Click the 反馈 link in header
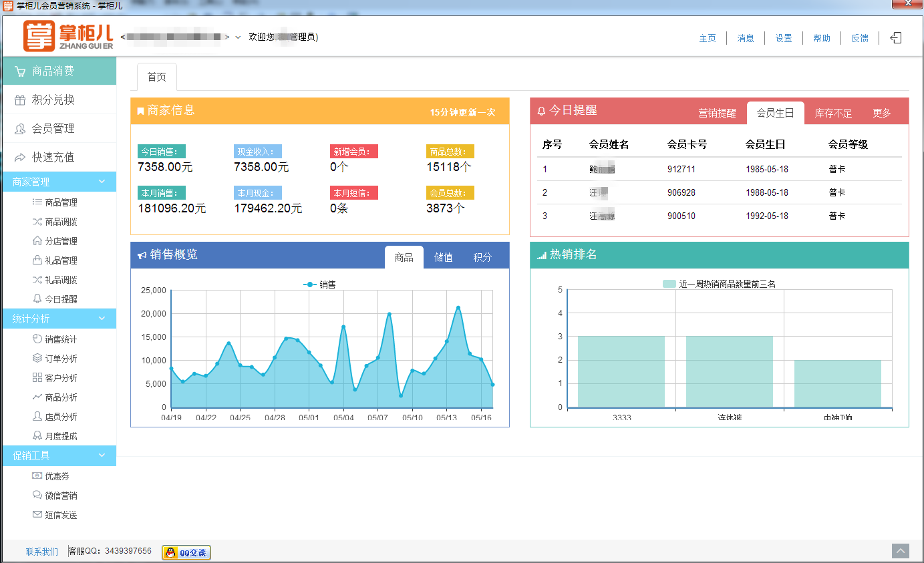Image resolution: width=924 pixels, height=563 pixels. point(860,38)
